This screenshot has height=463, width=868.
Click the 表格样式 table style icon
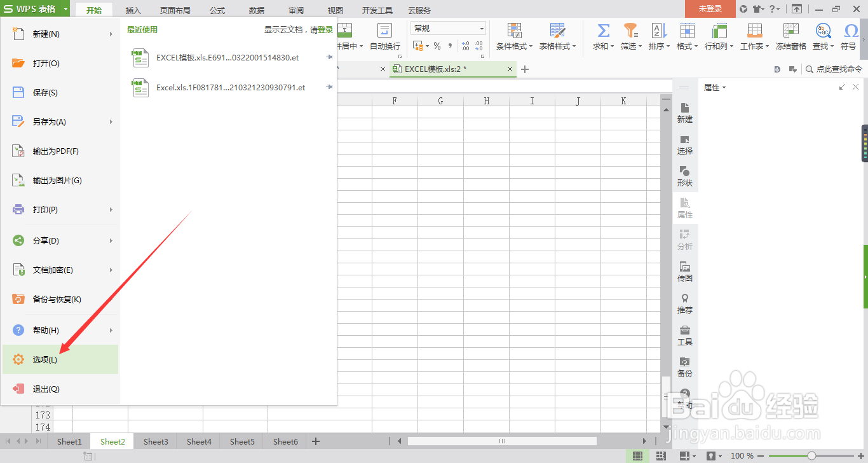click(x=557, y=31)
